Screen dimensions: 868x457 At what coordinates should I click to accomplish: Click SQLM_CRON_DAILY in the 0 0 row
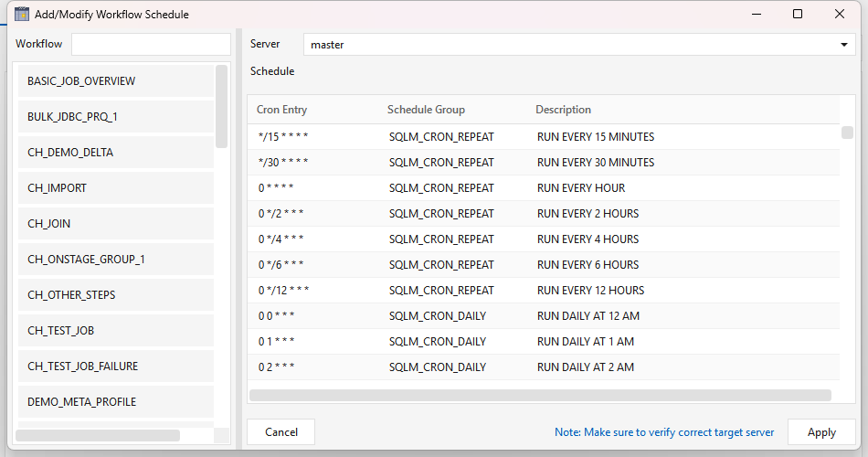pos(438,315)
